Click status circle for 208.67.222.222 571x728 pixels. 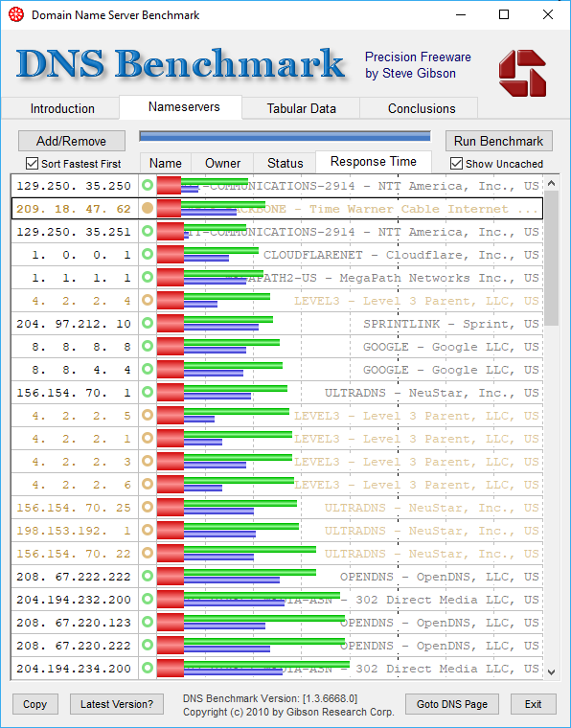(x=148, y=577)
